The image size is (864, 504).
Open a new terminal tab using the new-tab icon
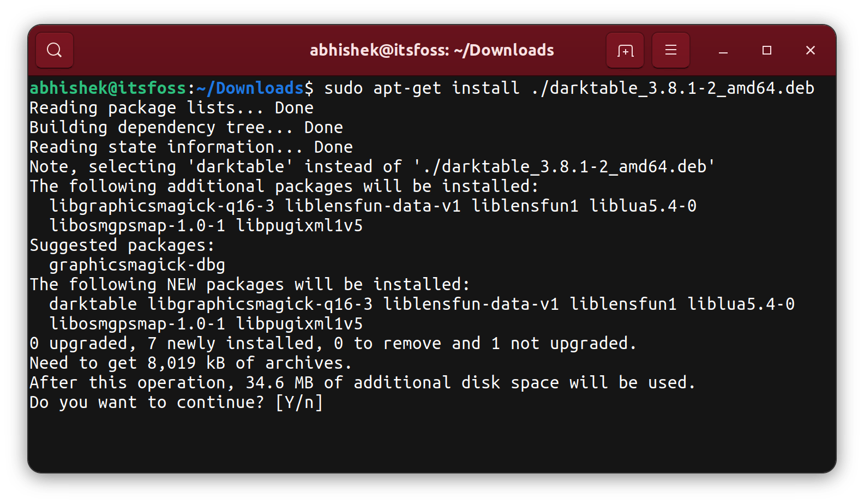625,50
